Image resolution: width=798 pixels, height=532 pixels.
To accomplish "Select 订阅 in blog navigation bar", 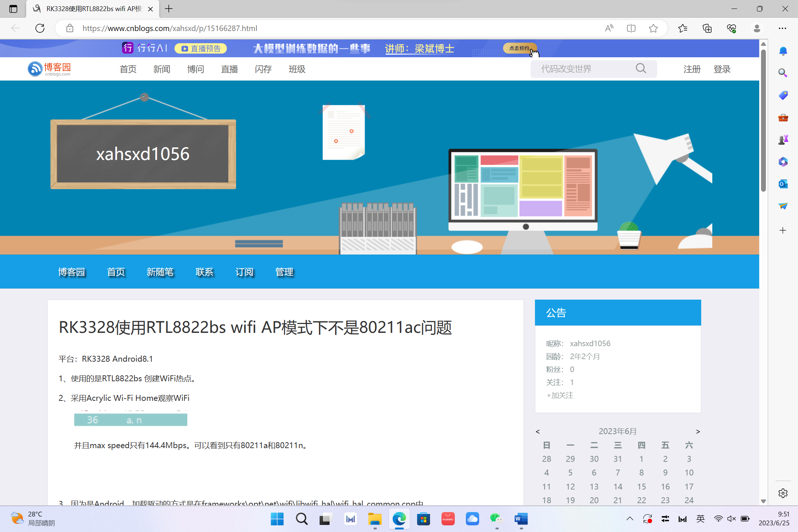I will point(244,272).
